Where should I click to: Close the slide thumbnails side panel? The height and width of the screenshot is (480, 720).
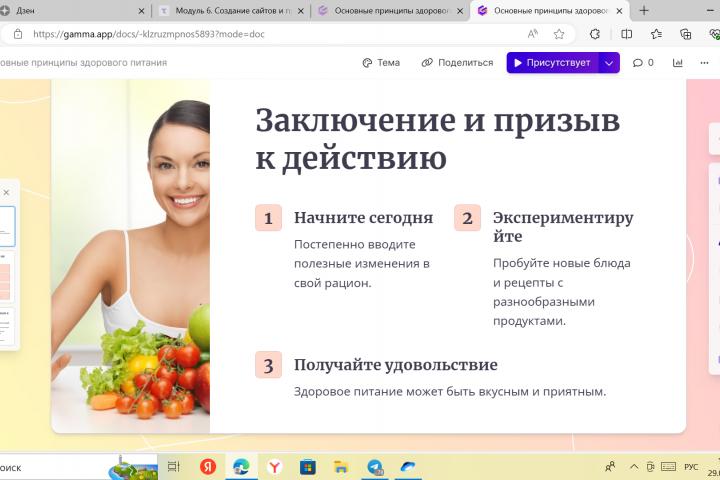pyautogui.click(x=6, y=192)
